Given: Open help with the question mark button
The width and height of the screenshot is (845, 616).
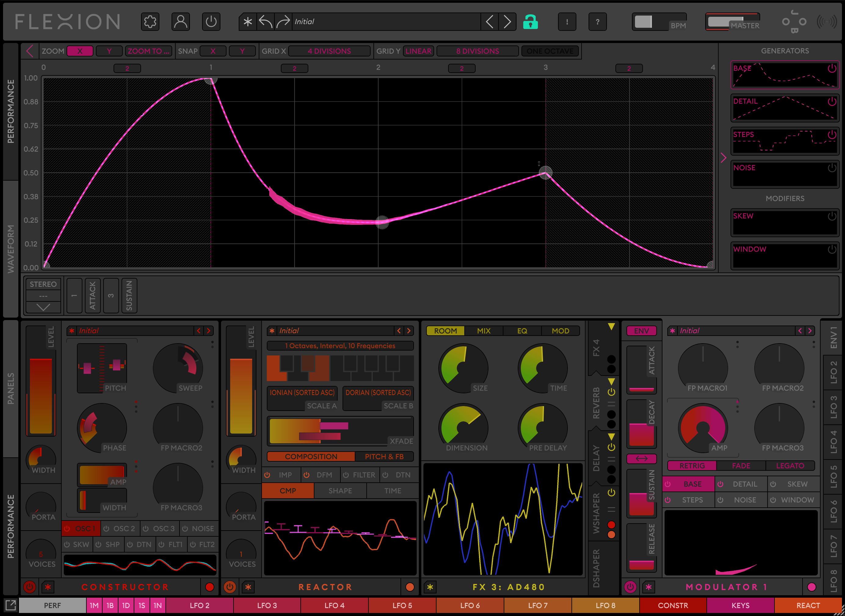Looking at the screenshot, I should 598,22.
